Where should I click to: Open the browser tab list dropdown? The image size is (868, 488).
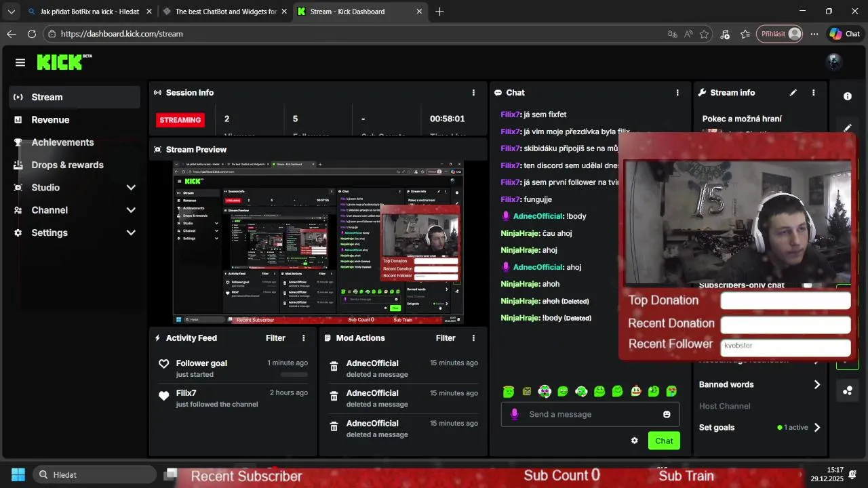click(12, 12)
